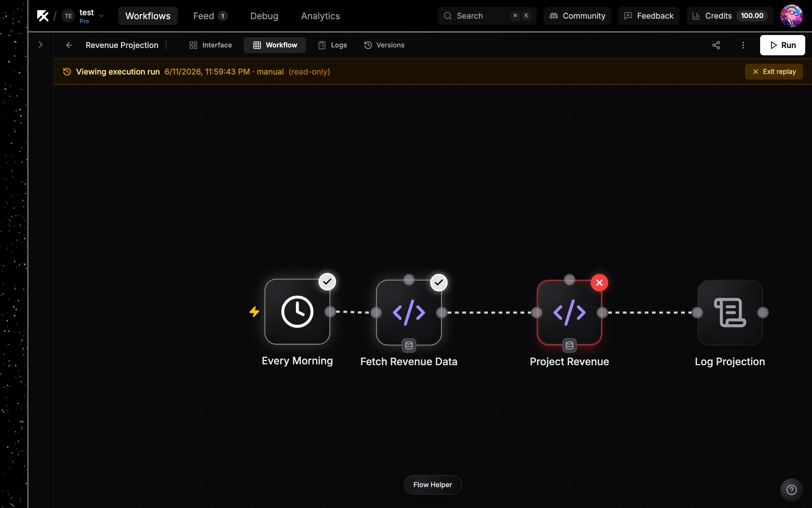Viewport: 812px width, 508px height.
Task: Open the Flow Helper
Action: click(x=433, y=485)
